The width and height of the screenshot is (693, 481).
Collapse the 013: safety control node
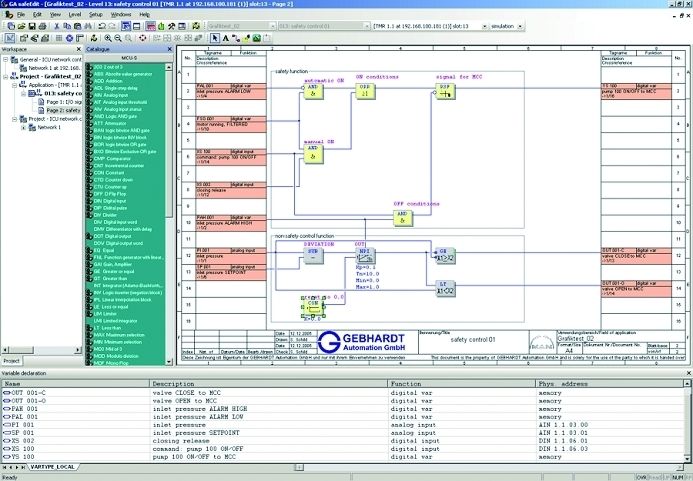click(x=23, y=93)
